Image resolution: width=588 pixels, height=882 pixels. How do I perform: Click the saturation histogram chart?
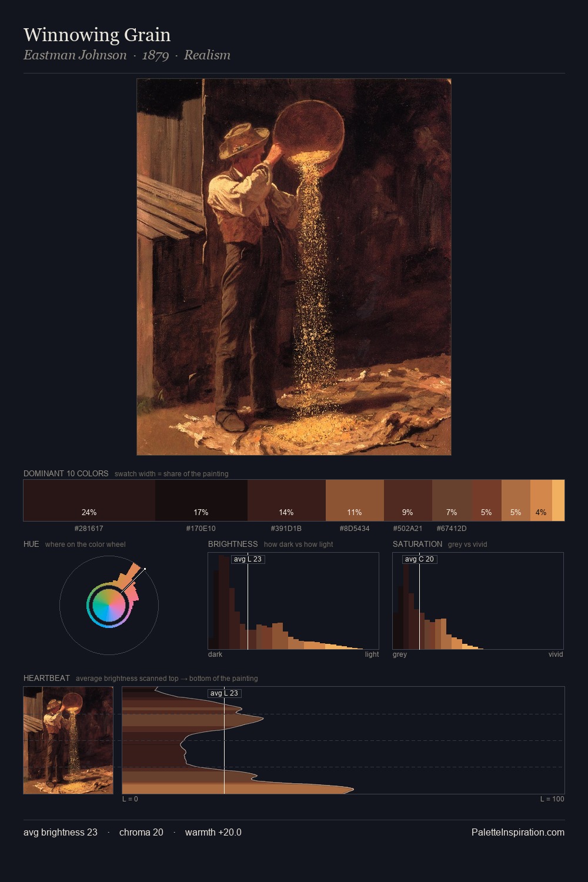click(x=478, y=601)
